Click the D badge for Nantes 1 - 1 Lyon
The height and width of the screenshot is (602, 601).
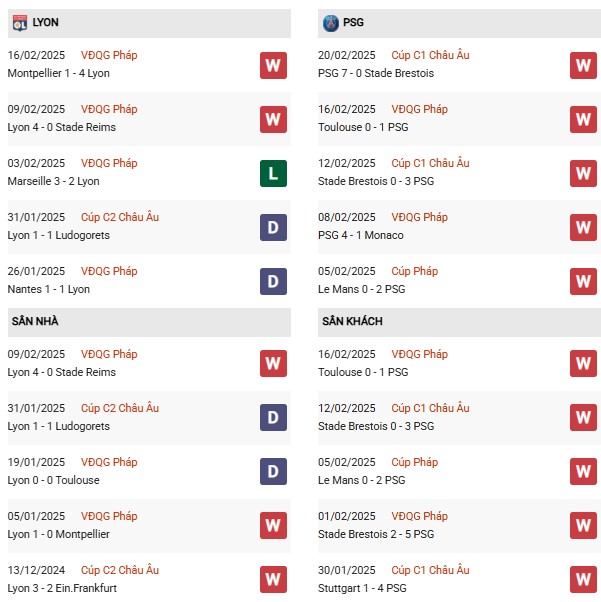point(273,281)
